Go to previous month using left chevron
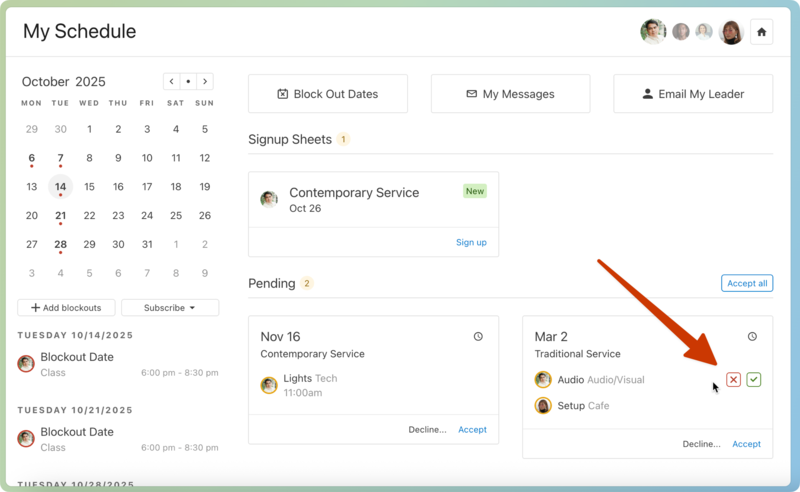The image size is (800, 492). click(172, 82)
